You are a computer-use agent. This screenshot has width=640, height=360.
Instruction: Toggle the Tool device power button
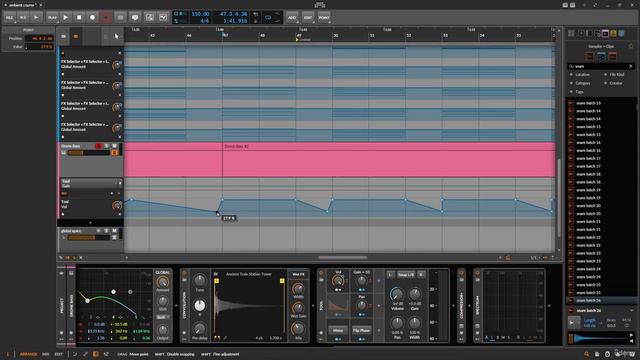pyautogui.click(x=321, y=273)
